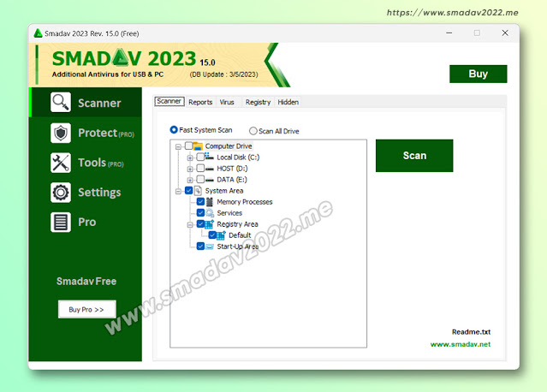Open the Scanner section magnifier icon
Image resolution: width=547 pixels, height=392 pixels.
pos(61,103)
